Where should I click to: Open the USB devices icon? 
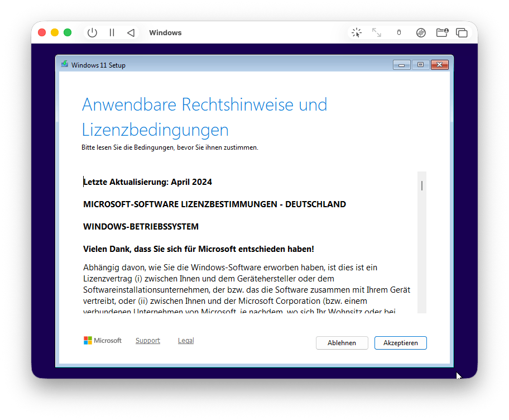[x=398, y=33]
